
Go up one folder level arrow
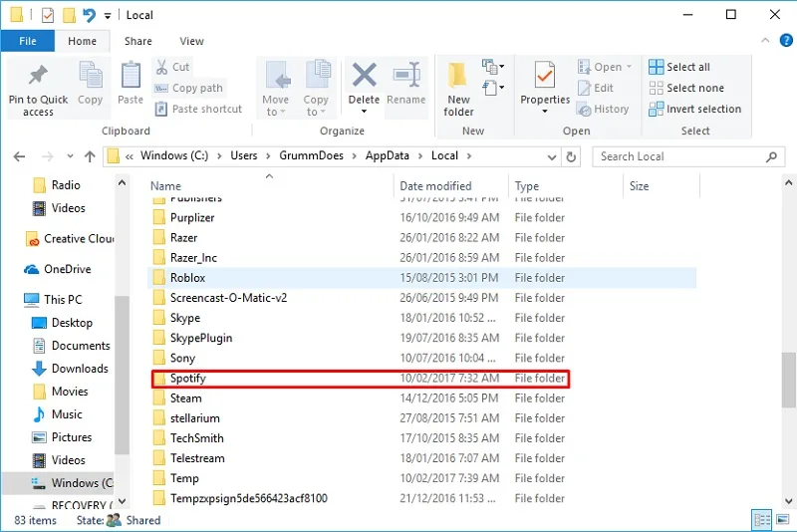tap(90, 156)
